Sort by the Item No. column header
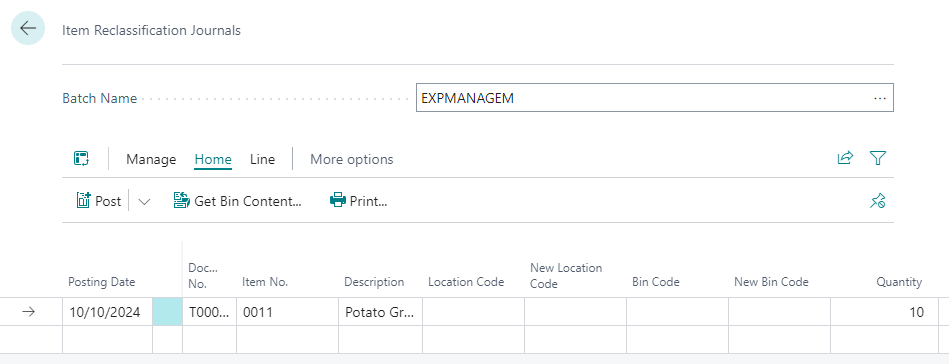This screenshot has width=949, height=364. coord(265,282)
